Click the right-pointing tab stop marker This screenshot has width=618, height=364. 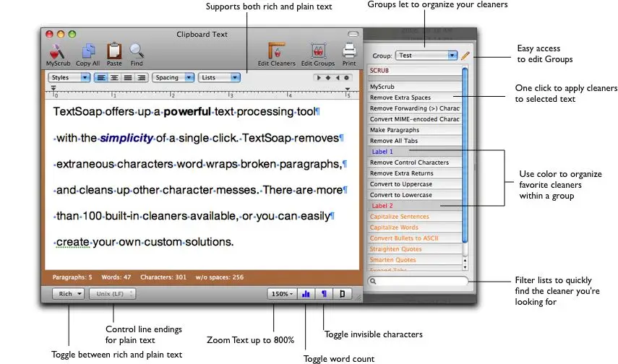pyautogui.click(x=319, y=77)
